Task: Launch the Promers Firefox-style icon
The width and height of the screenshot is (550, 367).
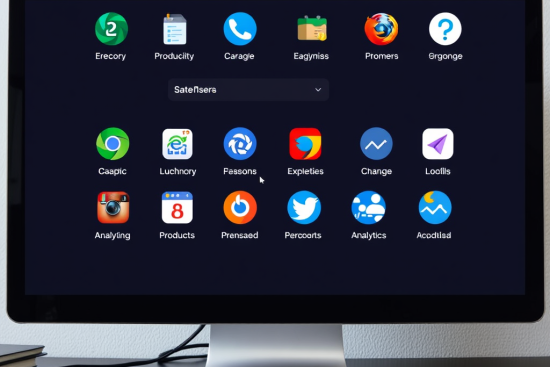Action: pyautogui.click(x=381, y=29)
